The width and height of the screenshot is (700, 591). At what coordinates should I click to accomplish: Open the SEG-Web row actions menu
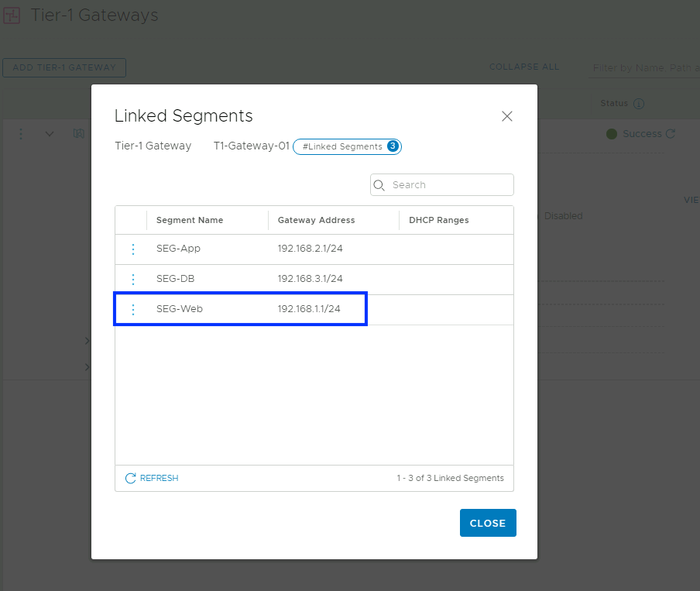click(132, 309)
